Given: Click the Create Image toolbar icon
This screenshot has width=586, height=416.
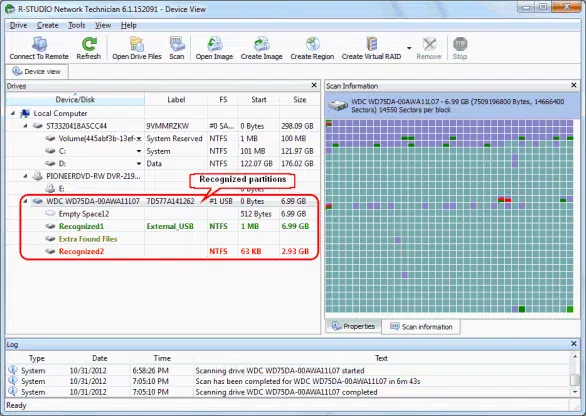Looking at the screenshot, I should [x=261, y=48].
